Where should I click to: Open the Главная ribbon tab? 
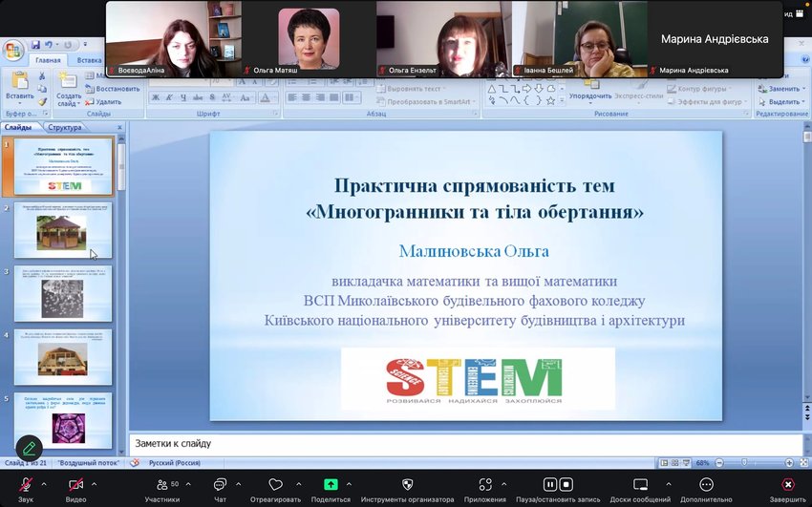click(48, 60)
